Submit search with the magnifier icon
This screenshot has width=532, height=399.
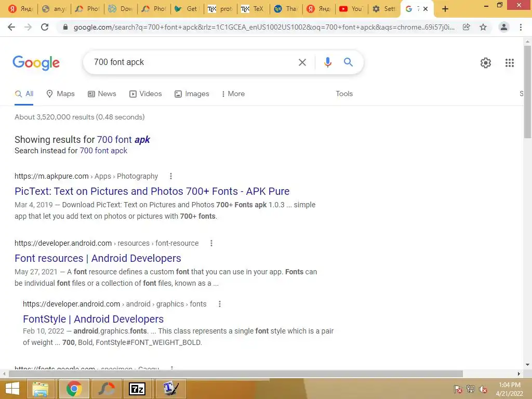348,62
